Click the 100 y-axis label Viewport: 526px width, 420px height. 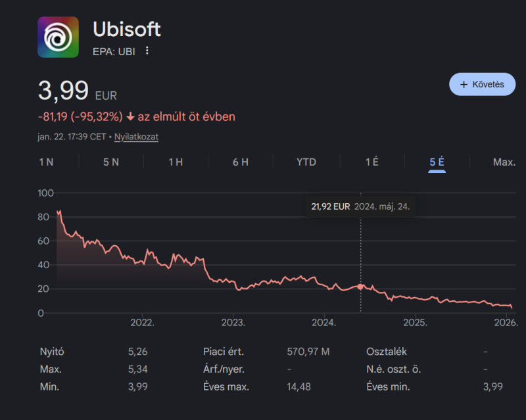[45, 193]
